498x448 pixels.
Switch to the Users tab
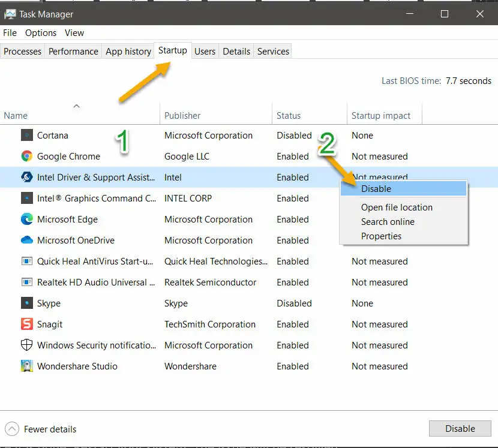point(205,52)
